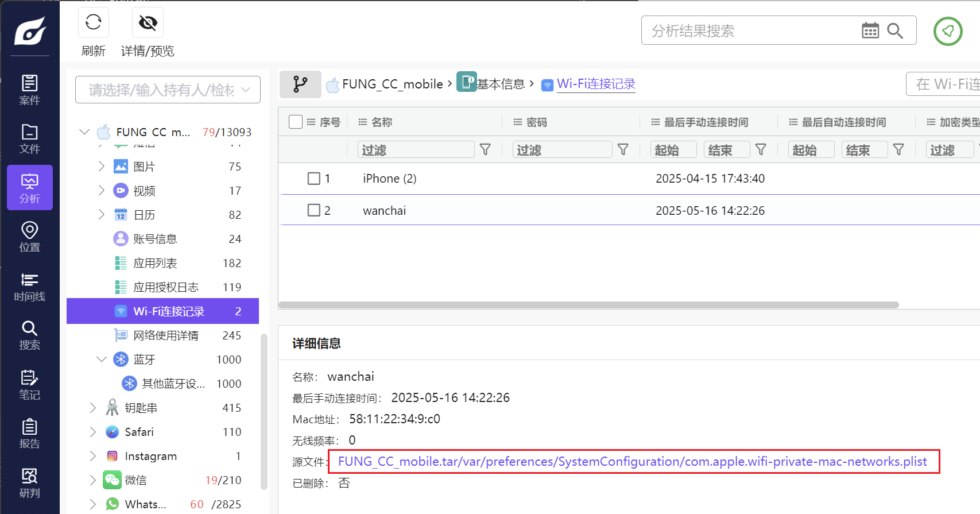Click the magnifier search icon in search box
Screen dimensions: 980x514
tap(894, 30)
